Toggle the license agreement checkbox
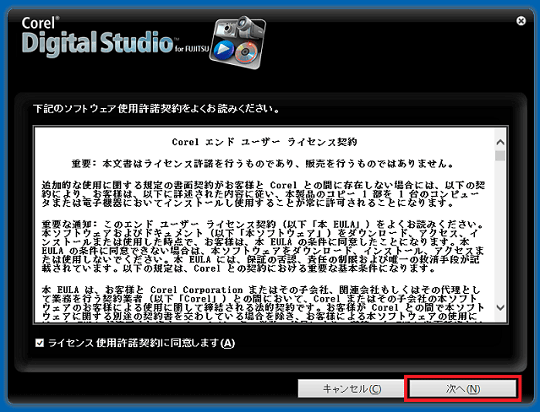Viewport: 540px width, 412px height. click(x=40, y=343)
